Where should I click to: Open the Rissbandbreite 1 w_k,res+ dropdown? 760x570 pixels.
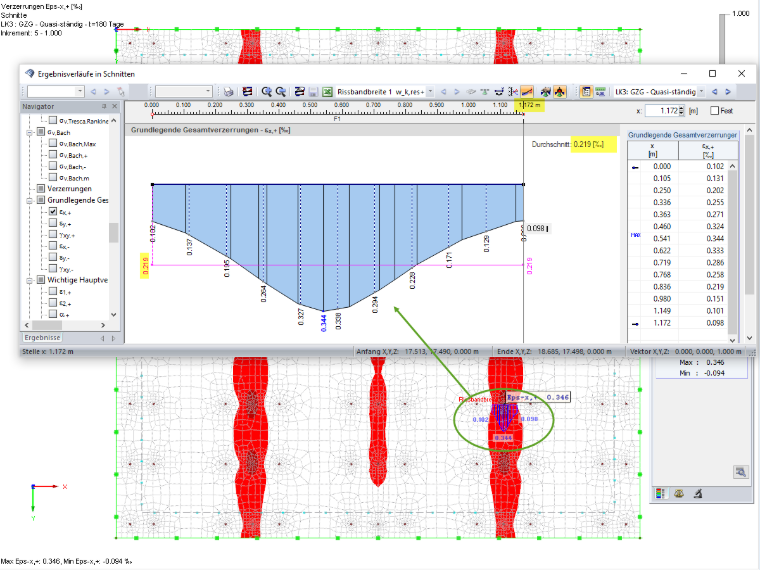430,92
